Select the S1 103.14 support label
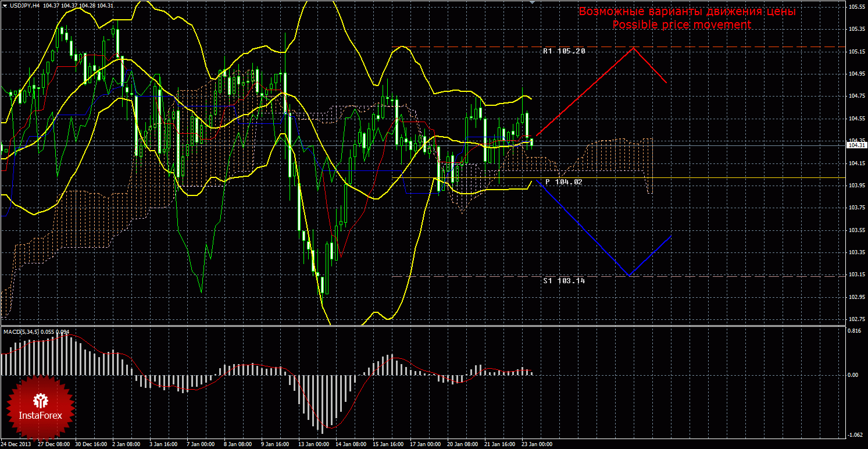The width and height of the screenshot is (868, 449). (x=563, y=280)
